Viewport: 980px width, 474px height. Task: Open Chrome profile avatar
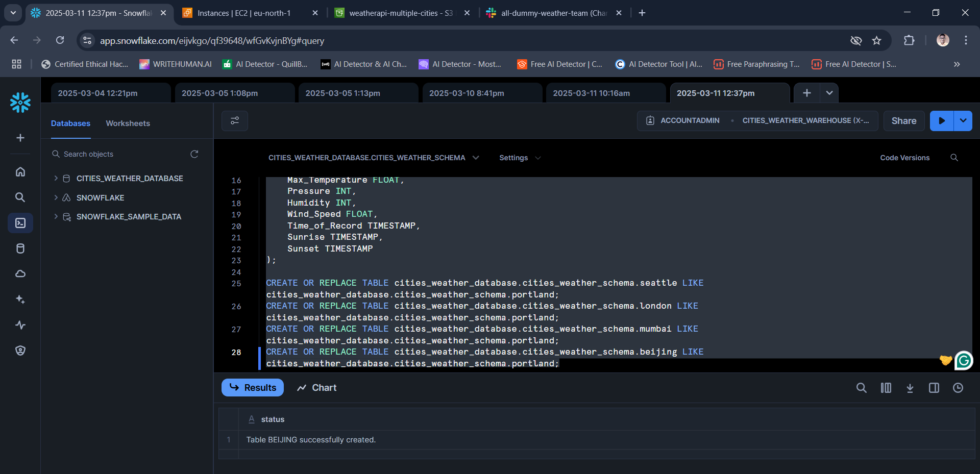point(943,40)
